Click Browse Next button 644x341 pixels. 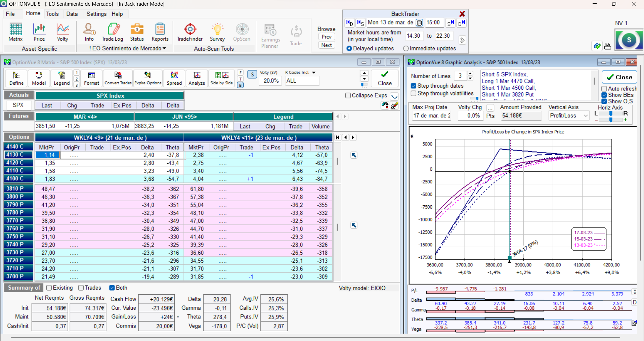pos(327,45)
